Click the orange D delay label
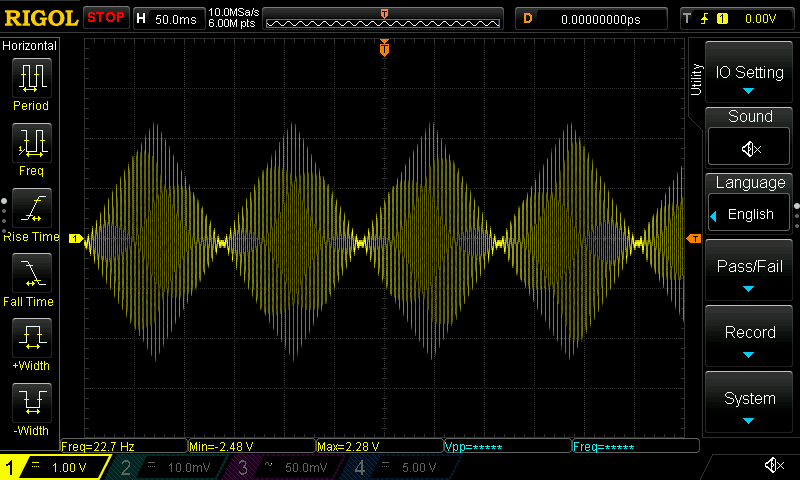The height and width of the screenshot is (480, 800). tap(528, 19)
